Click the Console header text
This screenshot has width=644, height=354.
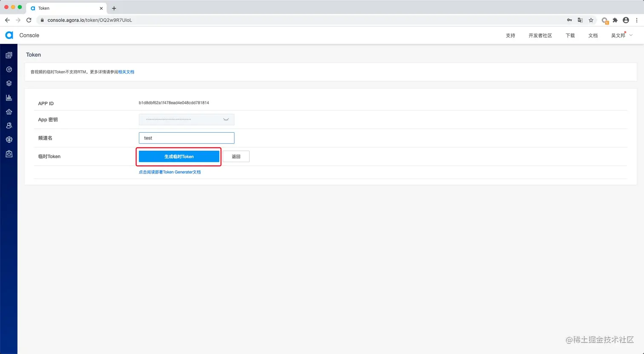pyautogui.click(x=29, y=35)
